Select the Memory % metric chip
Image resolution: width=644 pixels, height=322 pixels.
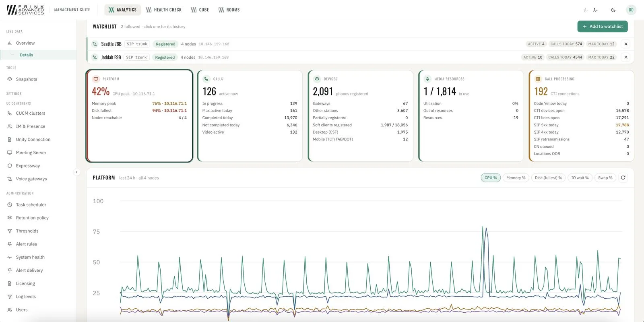click(x=516, y=178)
